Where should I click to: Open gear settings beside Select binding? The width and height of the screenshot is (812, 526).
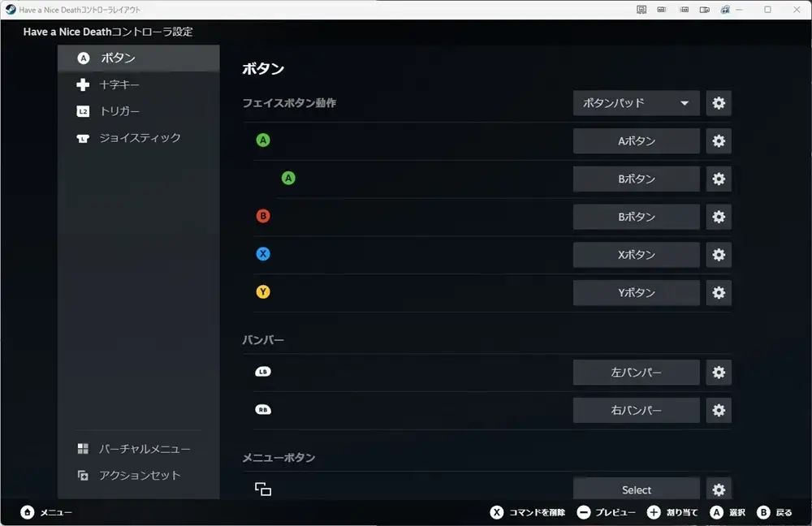[x=719, y=489]
